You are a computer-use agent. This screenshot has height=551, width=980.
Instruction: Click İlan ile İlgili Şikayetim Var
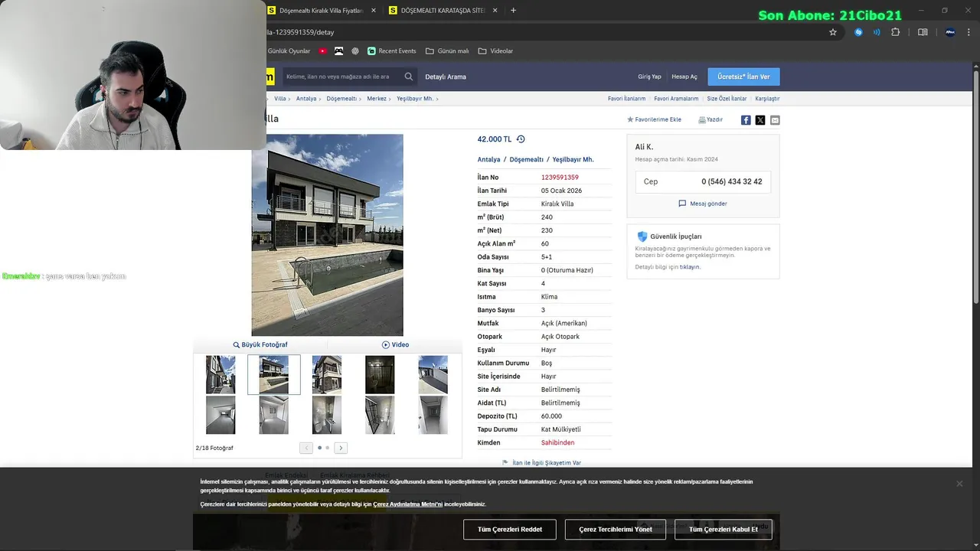click(541, 463)
